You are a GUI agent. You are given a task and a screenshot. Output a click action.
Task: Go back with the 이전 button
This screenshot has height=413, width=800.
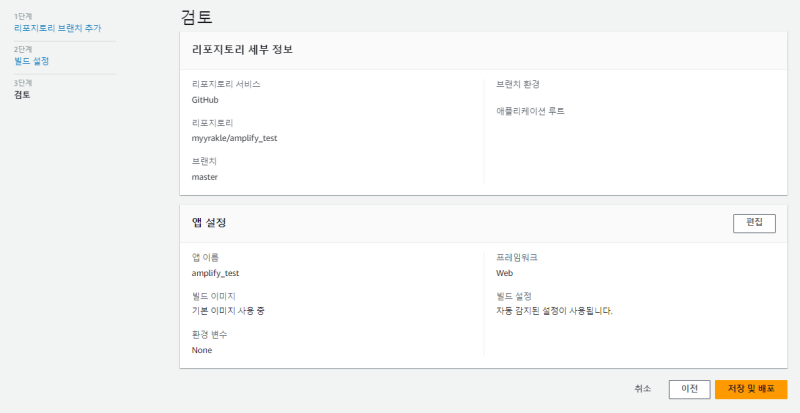tap(689, 389)
